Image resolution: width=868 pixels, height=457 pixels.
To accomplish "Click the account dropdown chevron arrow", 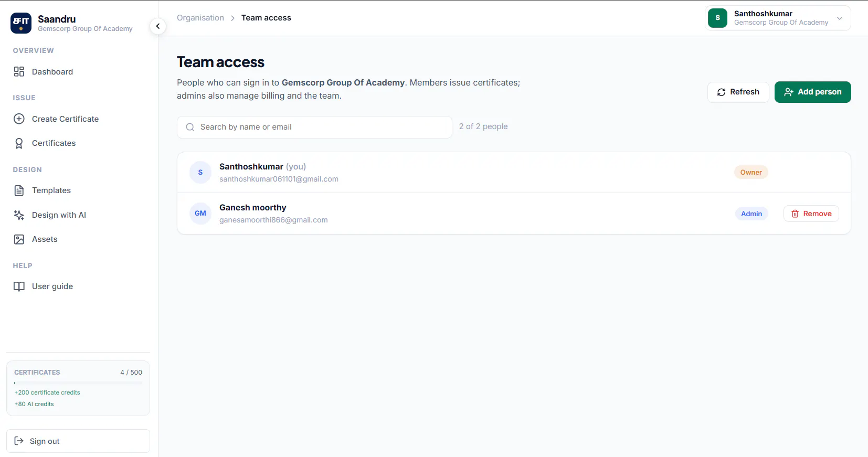I will tap(840, 18).
